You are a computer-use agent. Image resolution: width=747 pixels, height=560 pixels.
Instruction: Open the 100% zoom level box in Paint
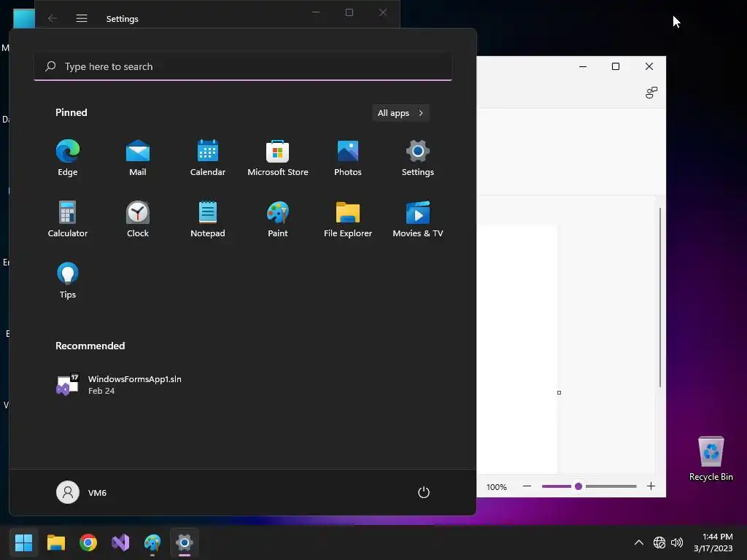(496, 486)
